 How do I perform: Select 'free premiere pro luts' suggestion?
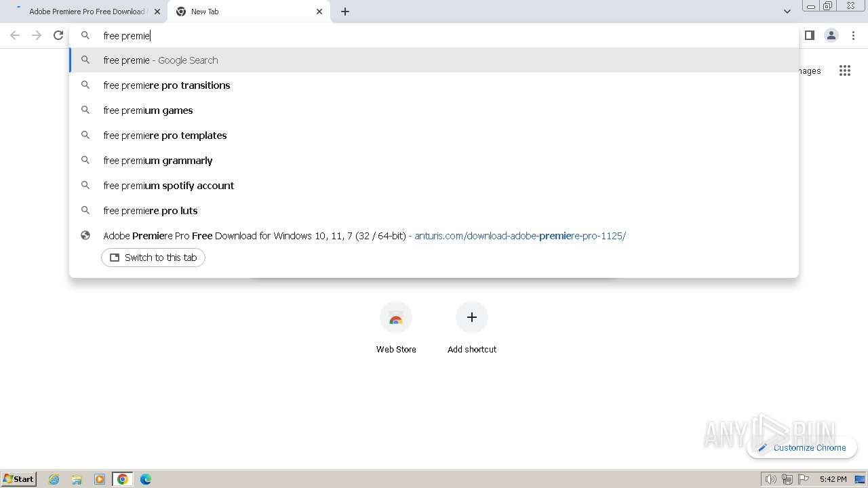(434, 211)
